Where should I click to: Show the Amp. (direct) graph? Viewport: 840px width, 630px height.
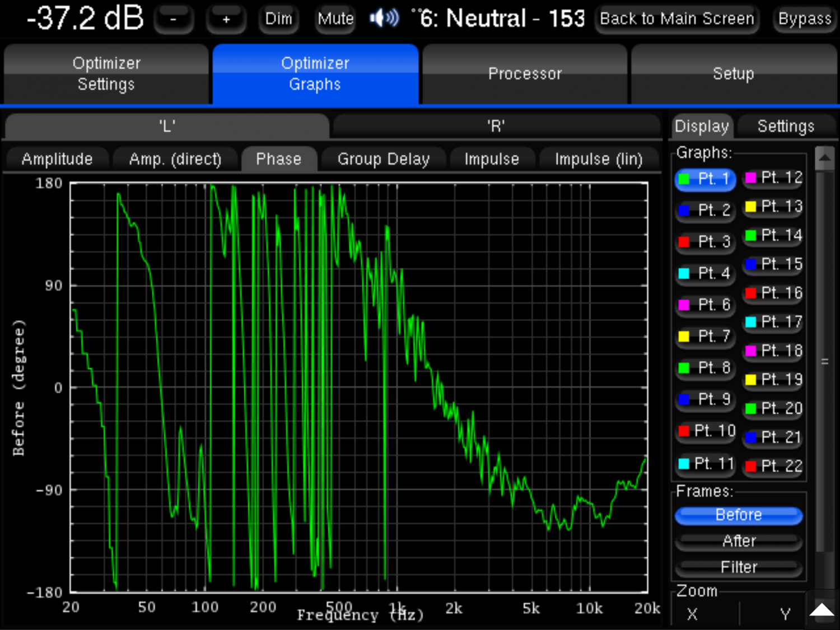175,159
